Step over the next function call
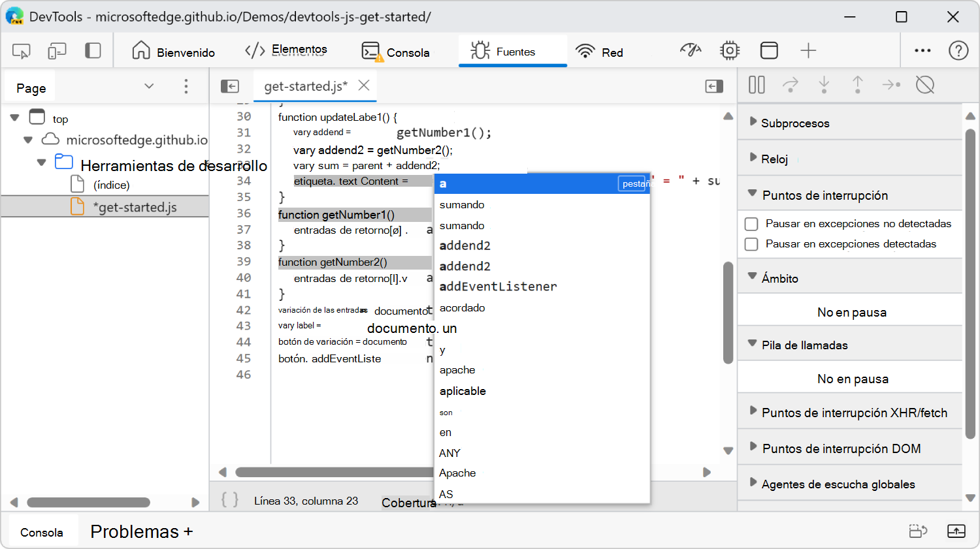The image size is (980, 549). (791, 85)
